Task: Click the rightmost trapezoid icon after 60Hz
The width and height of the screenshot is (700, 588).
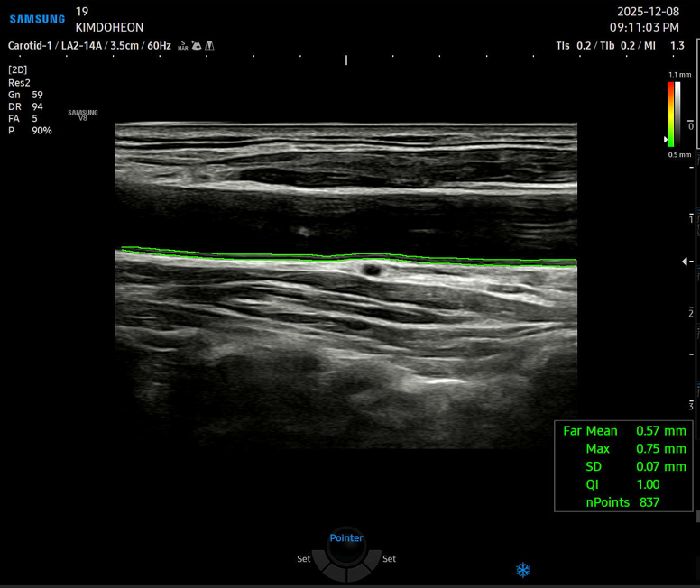Action: 209,45
